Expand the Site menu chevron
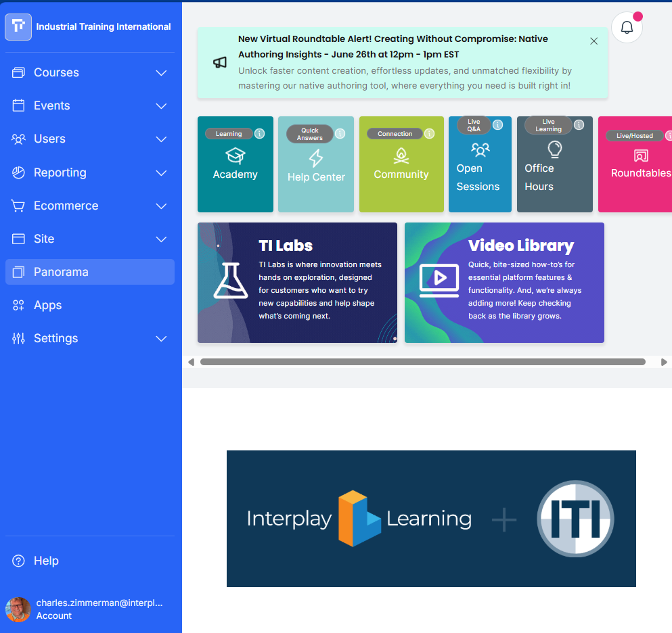Viewport: 672px width, 633px height. click(x=161, y=239)
